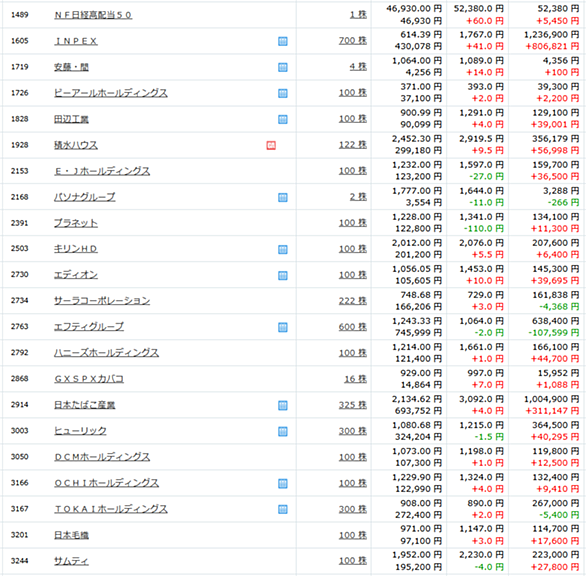Click the blue icon in 田辺工業 row
586x576 pixels.
283,119
